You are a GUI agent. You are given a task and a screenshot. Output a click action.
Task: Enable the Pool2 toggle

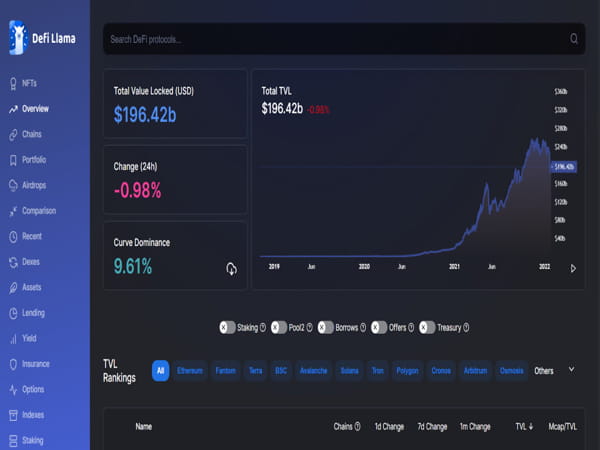(x=279, y=328)
